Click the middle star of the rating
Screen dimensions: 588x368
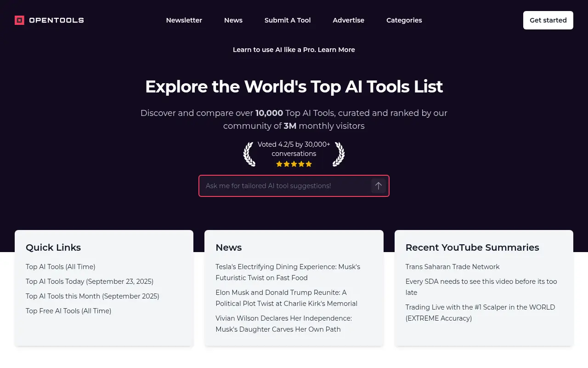pyautogui.click(x=294, y=164)
